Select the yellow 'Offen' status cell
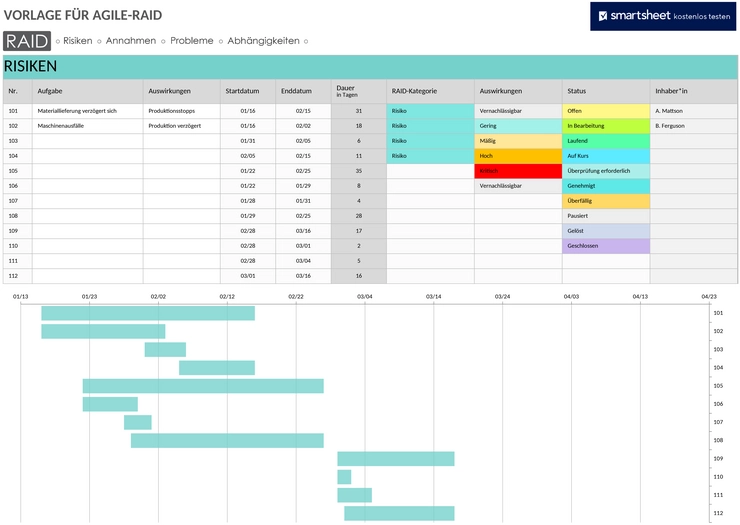 point(606,111)
